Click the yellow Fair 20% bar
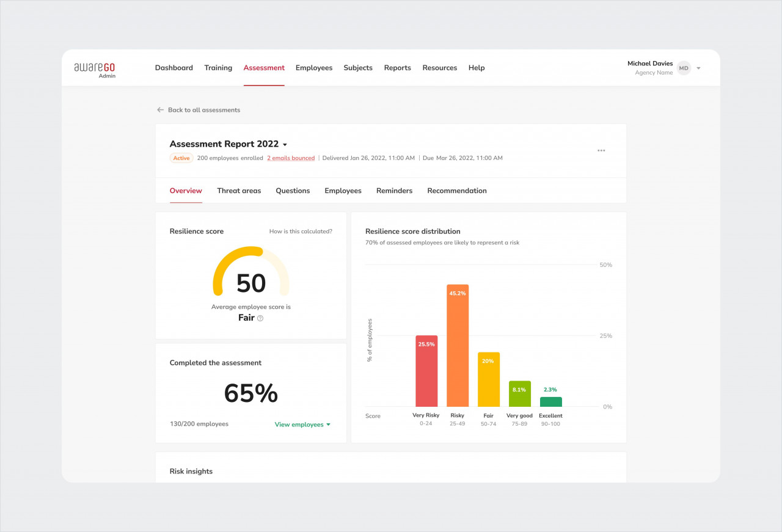Viewport: 782px width, 532px height. click(x=489, y=379)
